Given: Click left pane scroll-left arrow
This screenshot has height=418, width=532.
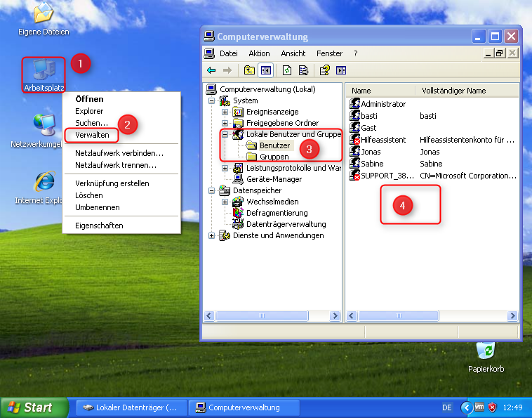Looking at the screenshot, I should point(209,316).
